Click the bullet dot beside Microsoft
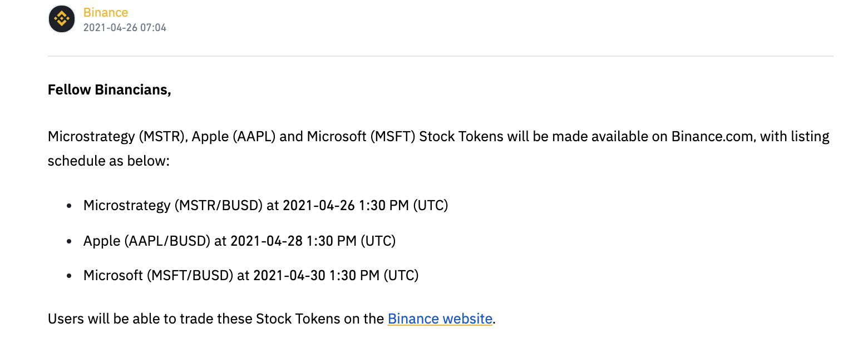 click(69, 276)
